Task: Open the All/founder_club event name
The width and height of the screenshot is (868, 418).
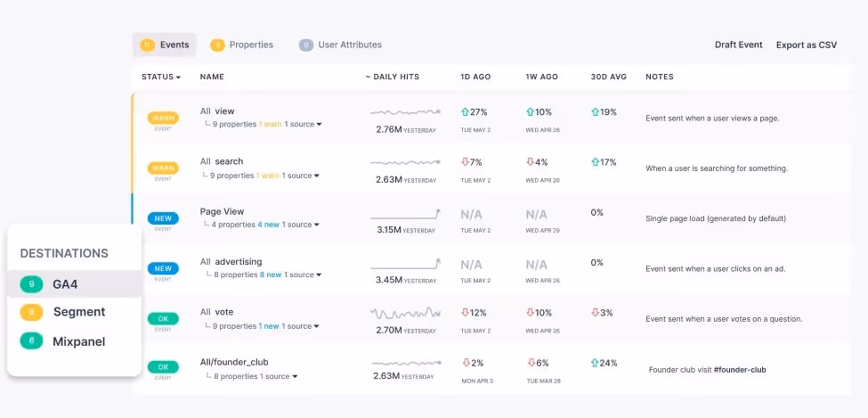Action: pyautogui.click(x=234, y=362)
